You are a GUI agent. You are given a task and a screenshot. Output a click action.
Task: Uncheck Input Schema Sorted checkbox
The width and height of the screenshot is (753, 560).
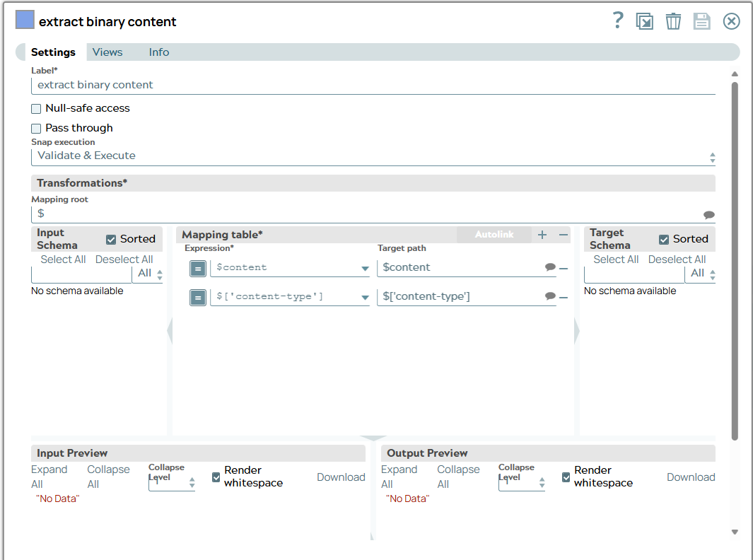(x=111, y=240)
